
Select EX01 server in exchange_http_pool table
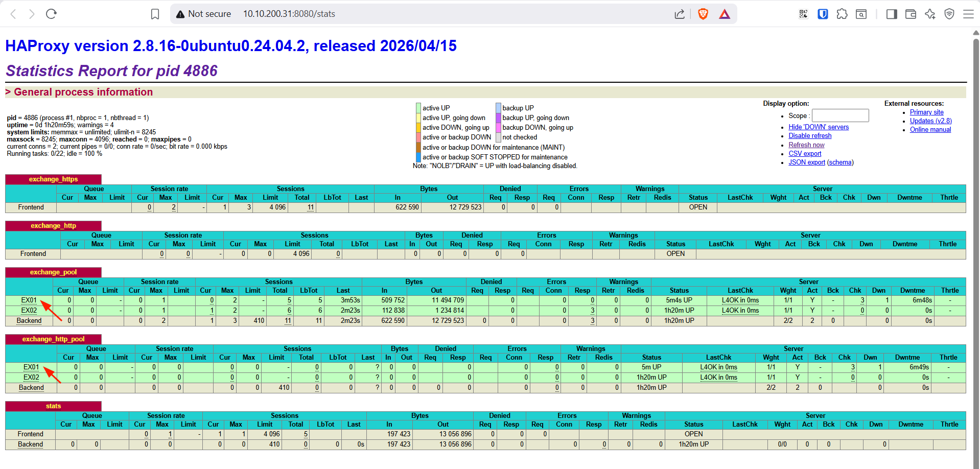tap(31, 367)
